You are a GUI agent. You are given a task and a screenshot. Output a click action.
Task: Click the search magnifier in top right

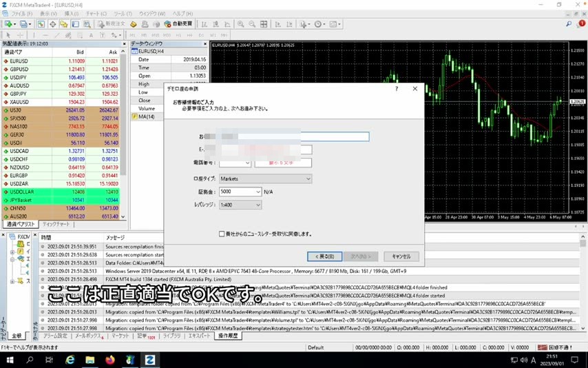[x=569, y=23]
